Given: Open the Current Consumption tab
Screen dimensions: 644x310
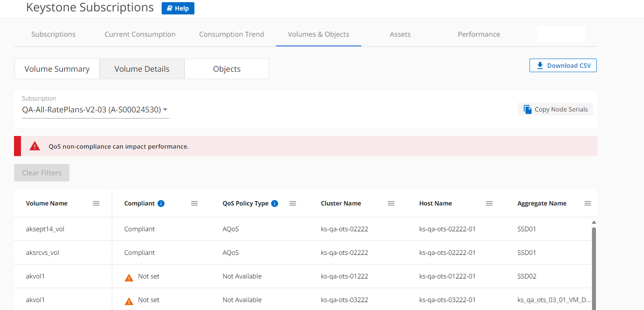Looking at the screenshot, I should click(x=140, y=34).
